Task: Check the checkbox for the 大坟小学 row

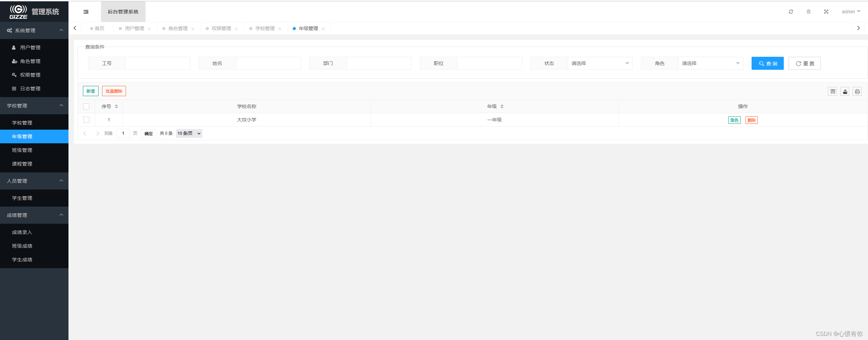Action: [x=86, y=119]
